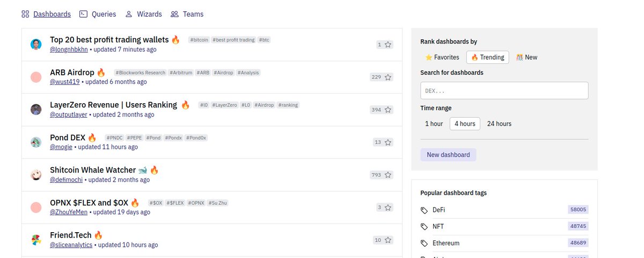Click longnhbkhn's profile avatar
The height and width of the screenshot is (258, 644).
tap(36, 45)
